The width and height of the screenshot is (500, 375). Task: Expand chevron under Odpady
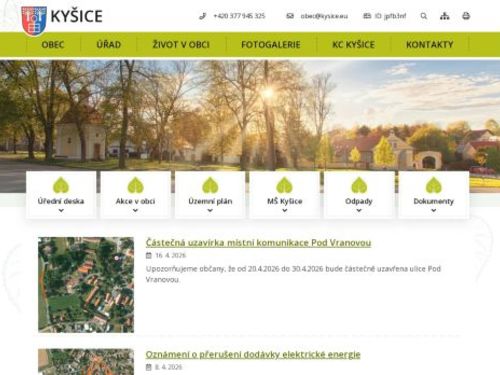(x=359, y=210)
